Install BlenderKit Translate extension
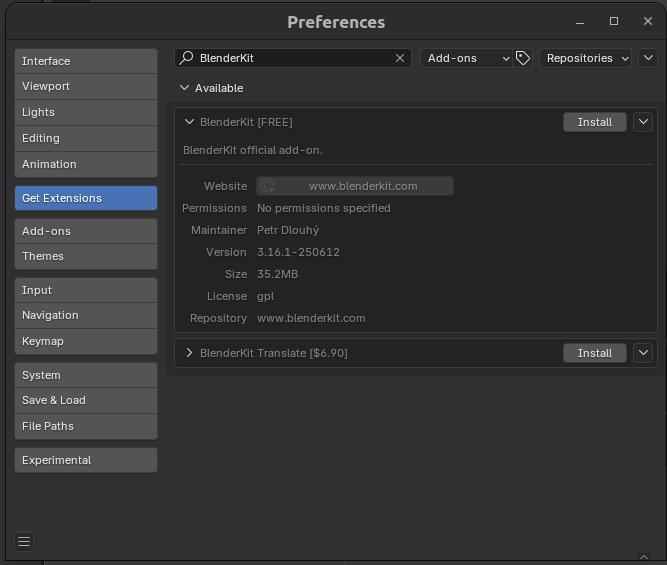The height and width of the screenshot is (565, 667). pyautogui.click(x=594, y=353)
